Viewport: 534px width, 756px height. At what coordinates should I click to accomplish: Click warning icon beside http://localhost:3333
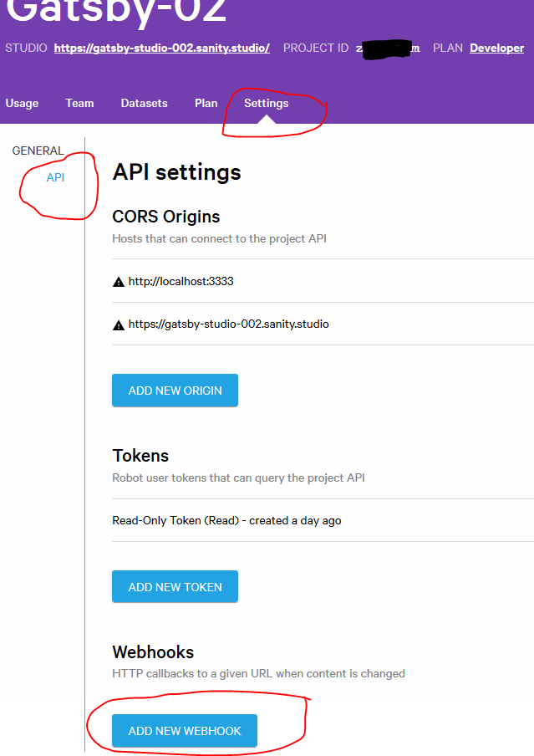pos(118,282)
